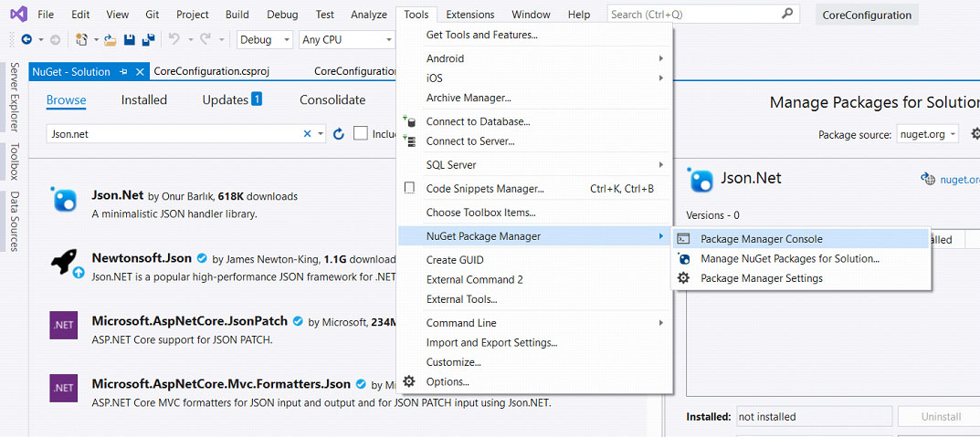
Task: Click the Json.Net package icon in results
Action: [64, 200]
